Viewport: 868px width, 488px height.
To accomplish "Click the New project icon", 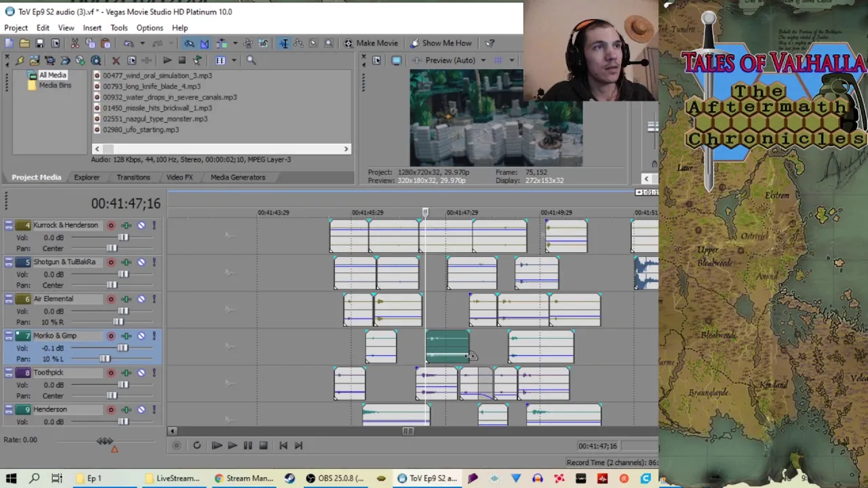I will coord(9,43).
